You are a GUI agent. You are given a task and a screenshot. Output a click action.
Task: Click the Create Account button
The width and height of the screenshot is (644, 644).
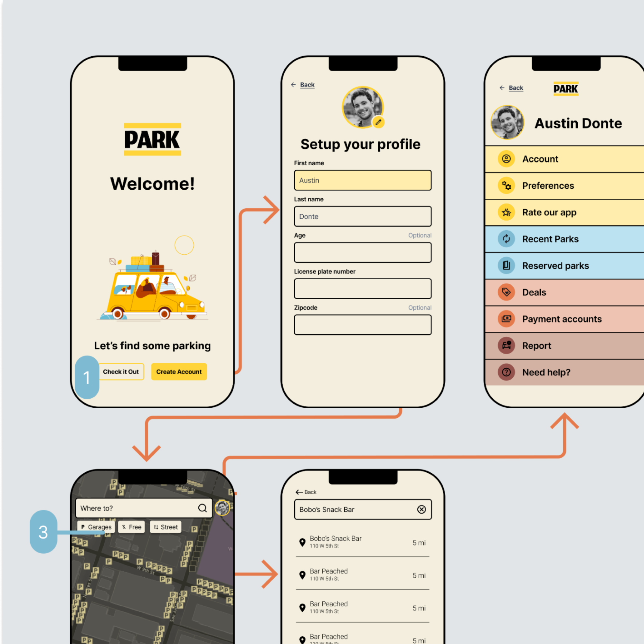tap(180, 372)
